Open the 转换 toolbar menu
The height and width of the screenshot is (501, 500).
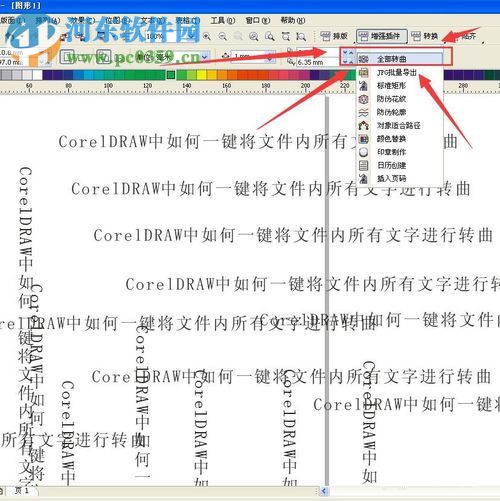tap(425, 36)
